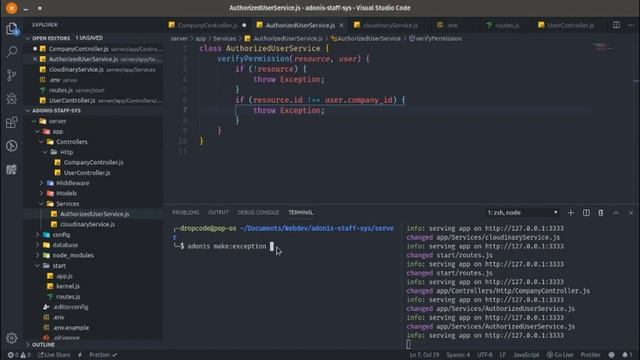Switch to UserController.js editor tab

click(x=570, y=25)
